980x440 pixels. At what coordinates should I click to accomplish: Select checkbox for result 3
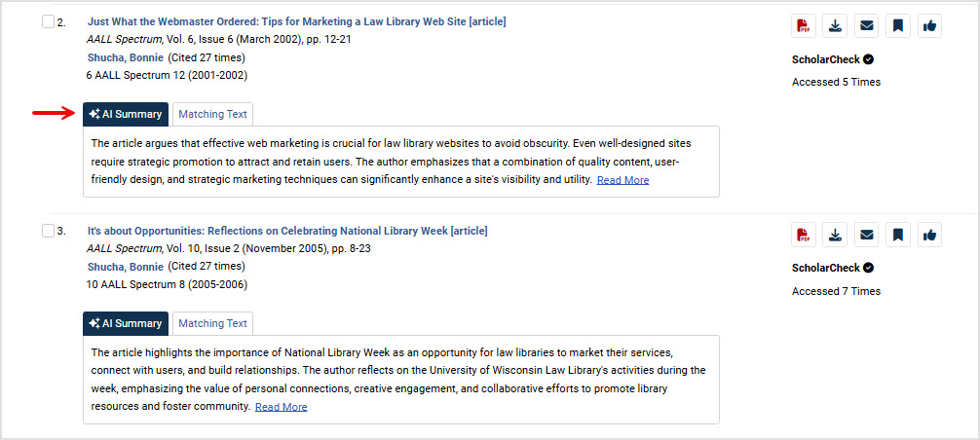pyautogui.click(x=49, y=231)
